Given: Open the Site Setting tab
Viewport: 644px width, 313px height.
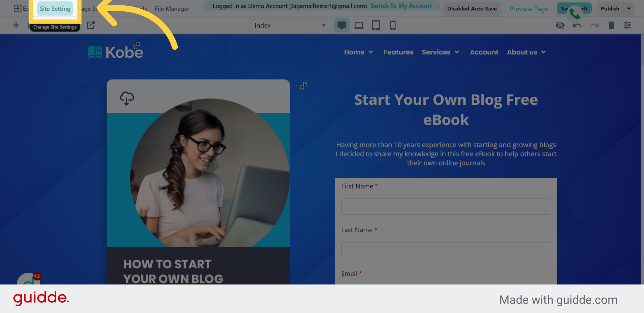Looking at the screenshot, I should pyautogui.click(x=55, y=9).
